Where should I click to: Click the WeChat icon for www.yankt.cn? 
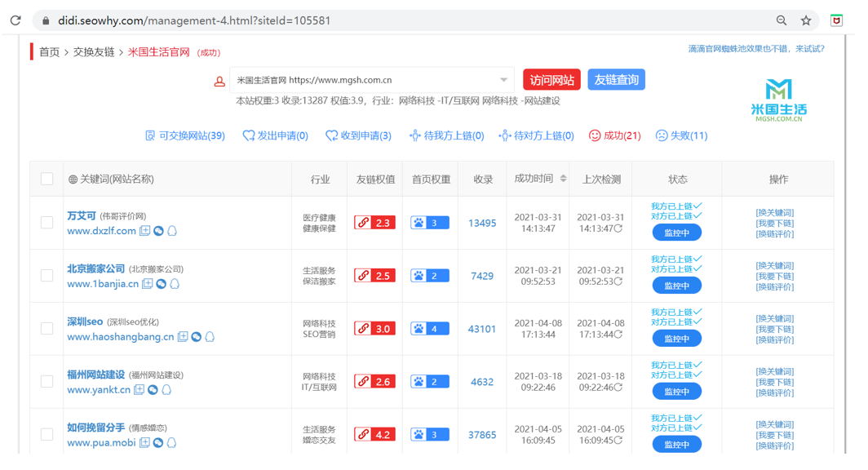click(153, 390)
